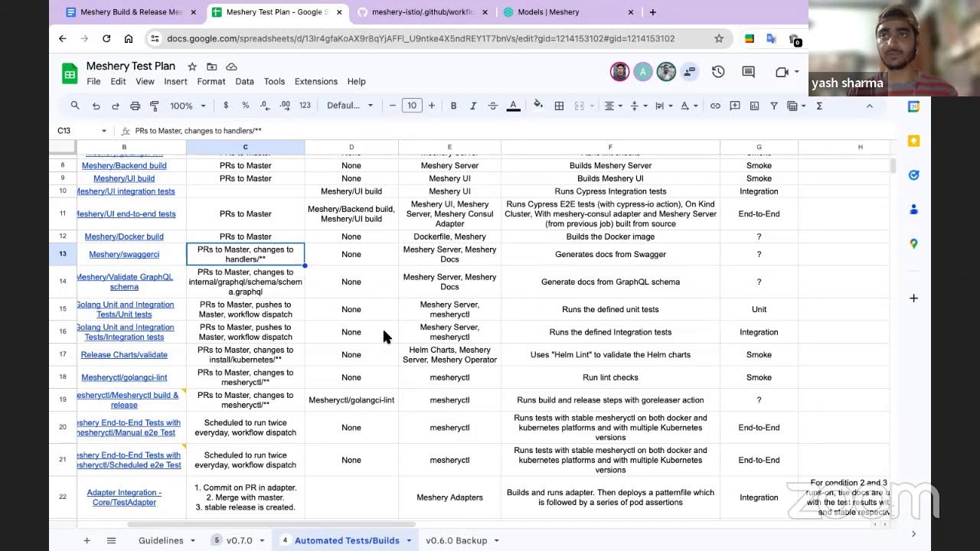Get add-ons with the plus icon

click(913, 298)
